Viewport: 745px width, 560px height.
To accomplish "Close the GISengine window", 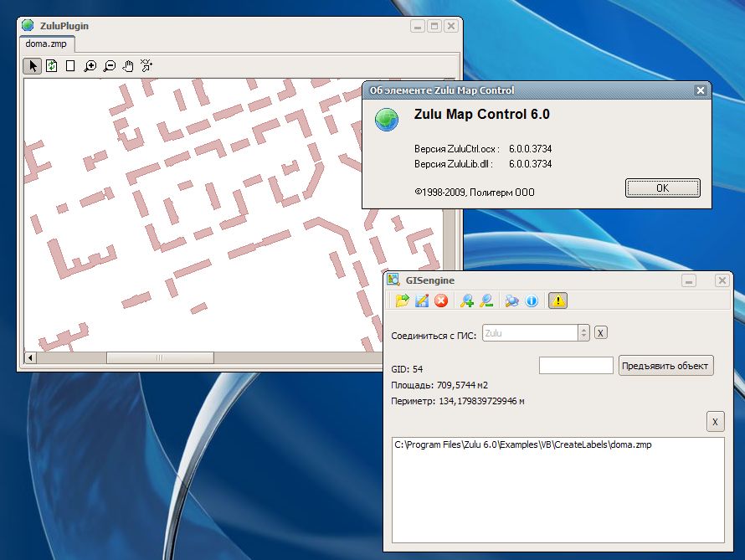I will tap(722, 280).
